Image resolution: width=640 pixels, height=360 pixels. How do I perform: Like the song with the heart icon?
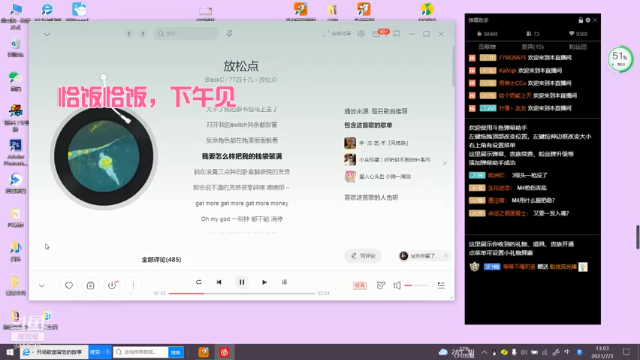coord(69,285)
